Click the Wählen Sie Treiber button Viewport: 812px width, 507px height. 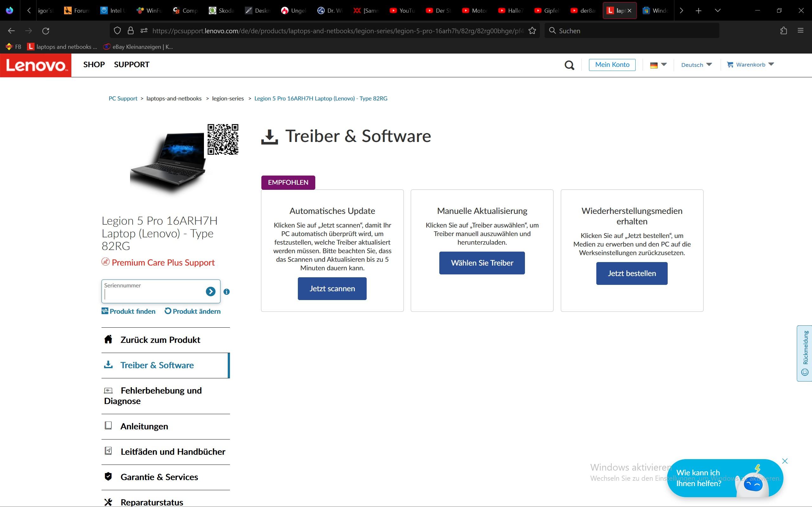coord(482,263)
